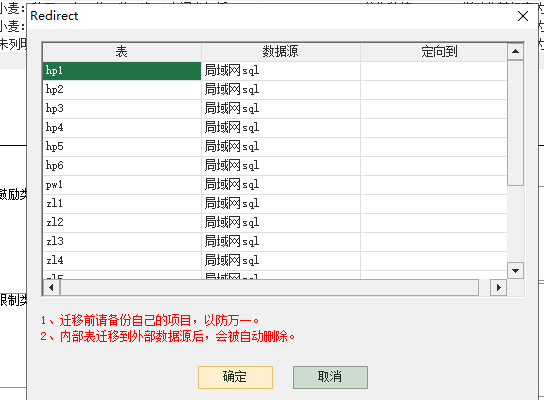Select the zl3 table entry
This screenshot has height=400, width=544.
pos(122,241)
